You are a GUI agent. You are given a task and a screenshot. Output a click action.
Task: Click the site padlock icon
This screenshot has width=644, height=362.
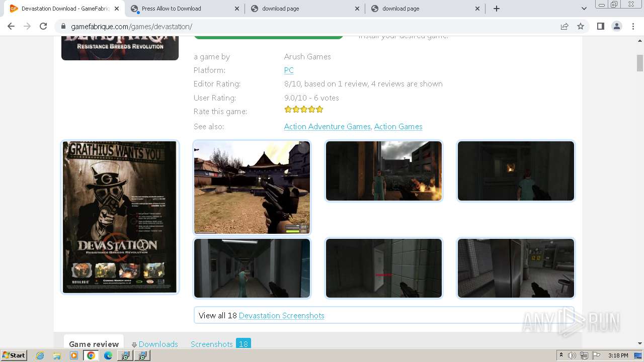[63, 27]
